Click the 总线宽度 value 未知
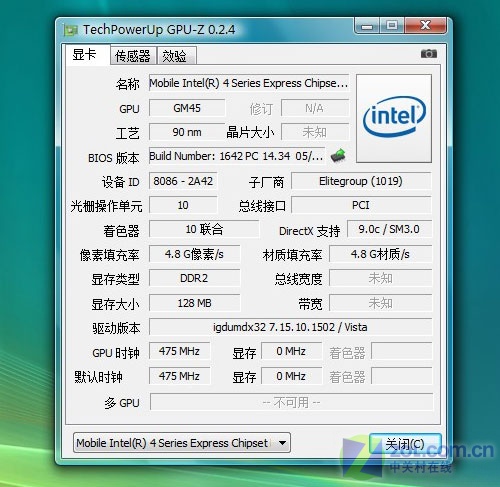This screenshot has height=487, width=500. pyautogui.click(x=380, y=278)
